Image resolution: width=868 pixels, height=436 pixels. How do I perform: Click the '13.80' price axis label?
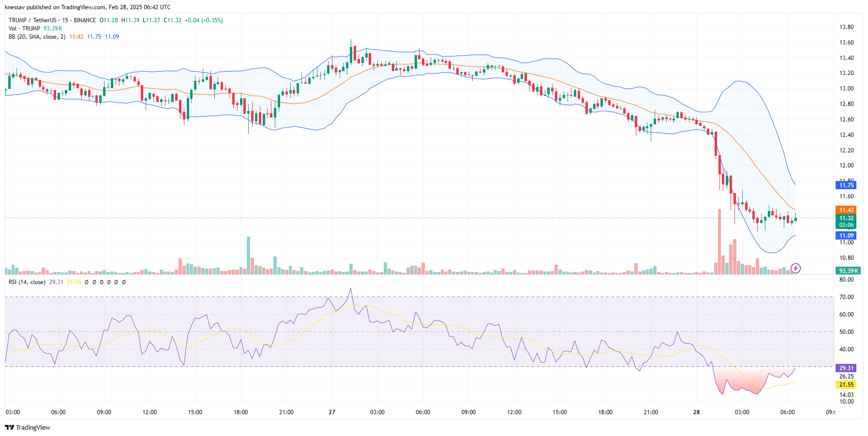pyautogui.click(x=846, y=27)
